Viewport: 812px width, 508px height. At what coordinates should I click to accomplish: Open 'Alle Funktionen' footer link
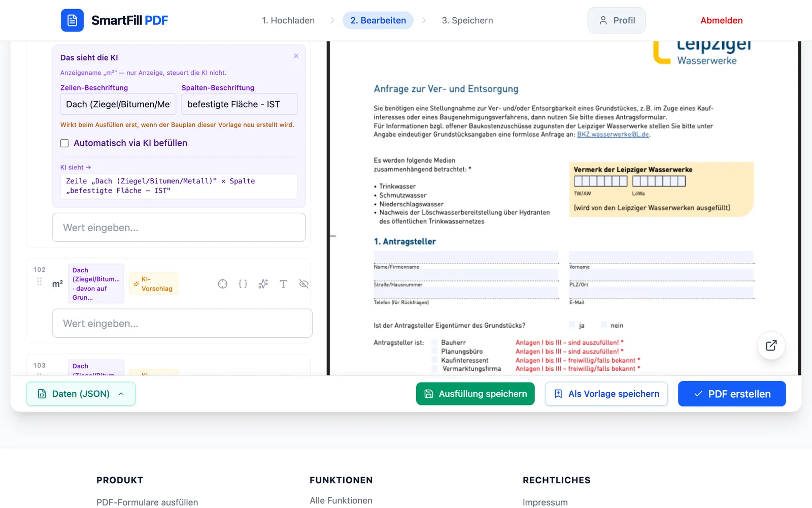point(341,500)
